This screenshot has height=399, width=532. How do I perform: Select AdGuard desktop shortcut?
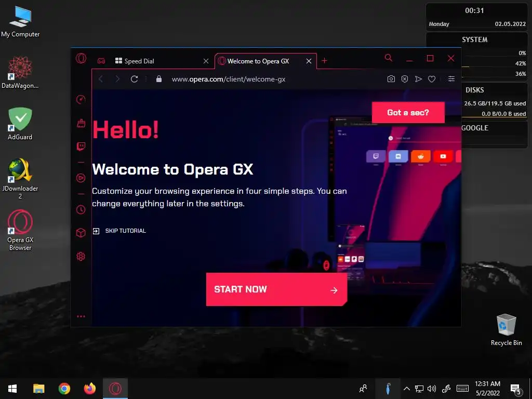click(20, 124)
